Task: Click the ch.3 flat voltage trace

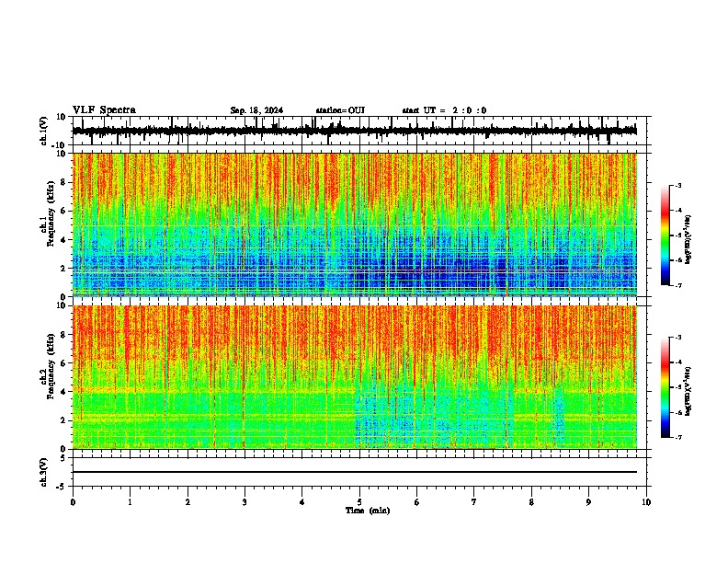Action: coord(355,472)
